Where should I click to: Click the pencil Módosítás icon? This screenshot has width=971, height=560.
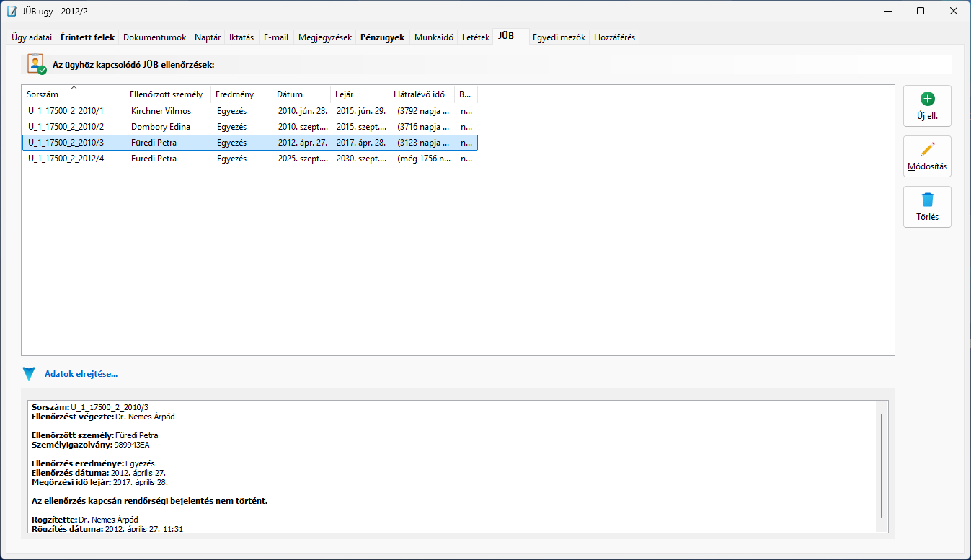pos(927,150)
